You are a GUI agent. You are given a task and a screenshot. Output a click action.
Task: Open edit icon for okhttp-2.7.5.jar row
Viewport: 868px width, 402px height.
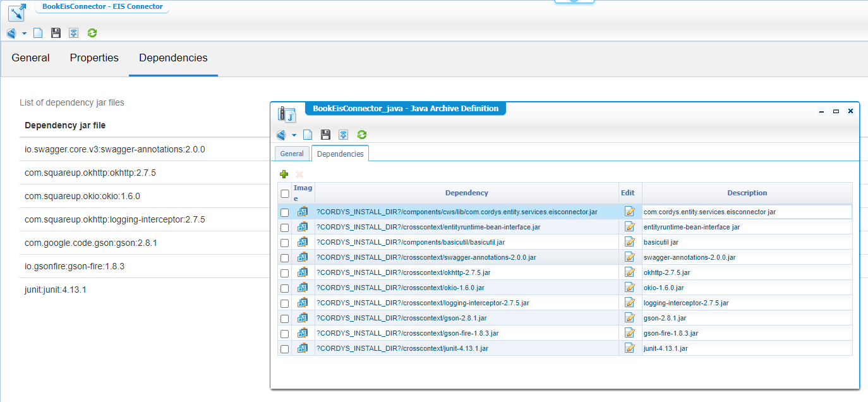(x=629, y=272)
